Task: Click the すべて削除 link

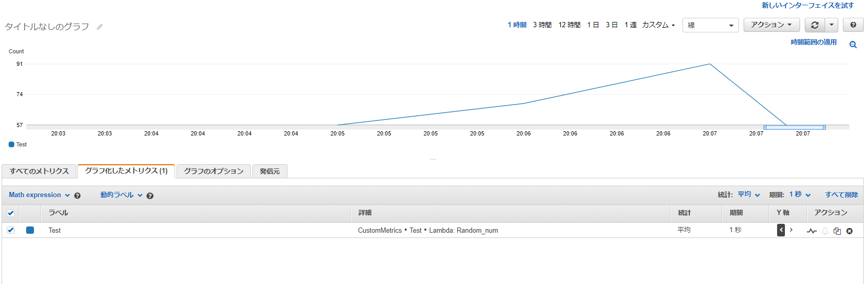Action: [x=841, y=195]
